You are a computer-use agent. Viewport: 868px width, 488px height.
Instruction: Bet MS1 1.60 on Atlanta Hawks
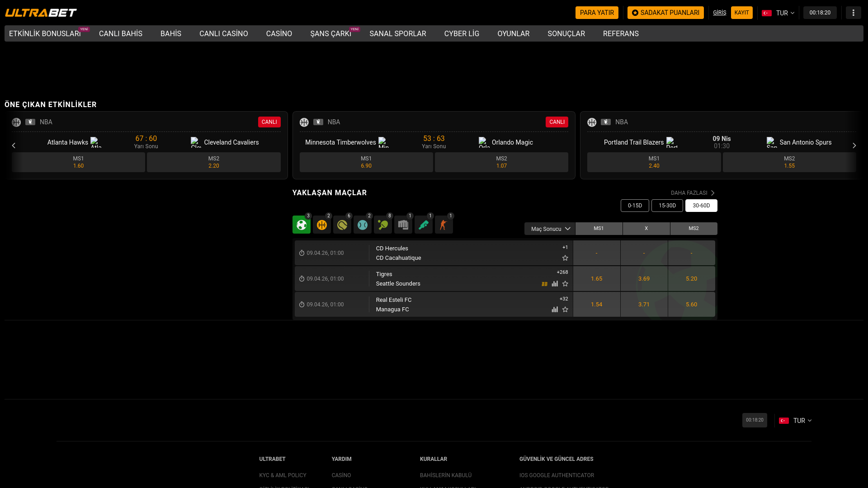point(78,162)
